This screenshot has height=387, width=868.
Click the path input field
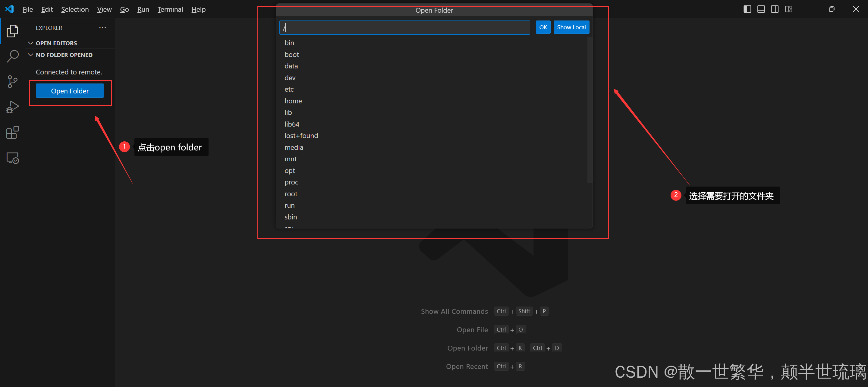point(405,27)
